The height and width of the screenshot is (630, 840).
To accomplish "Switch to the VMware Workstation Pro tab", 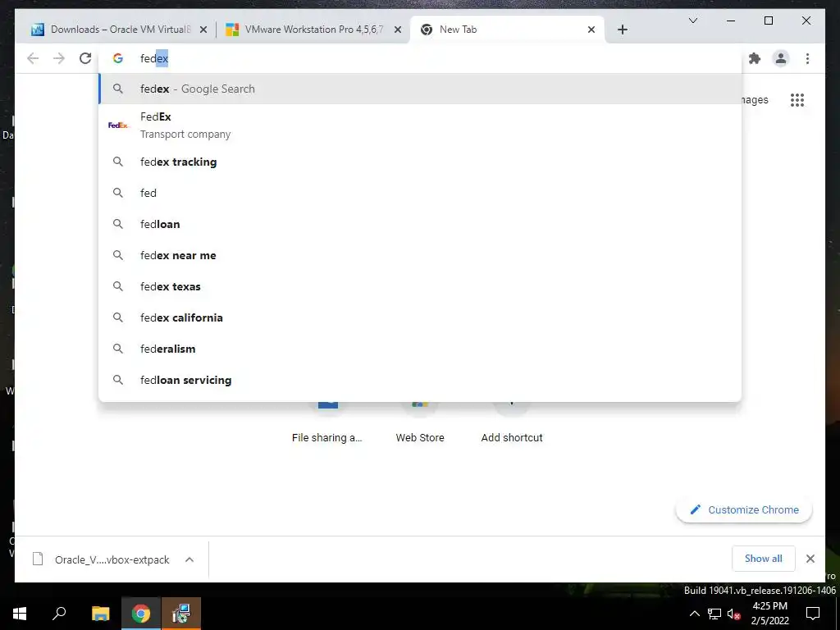I will pos(313,30).
